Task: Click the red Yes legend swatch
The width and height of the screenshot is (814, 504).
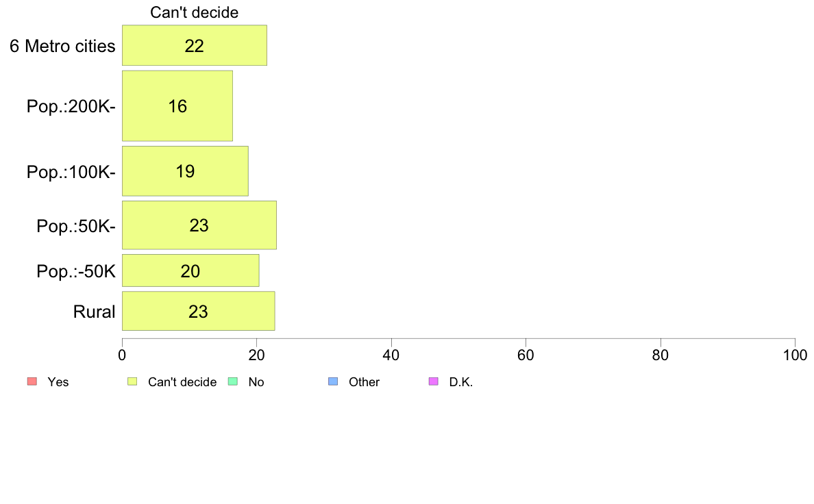Action: pyautogui.click(x=32, y=381)
